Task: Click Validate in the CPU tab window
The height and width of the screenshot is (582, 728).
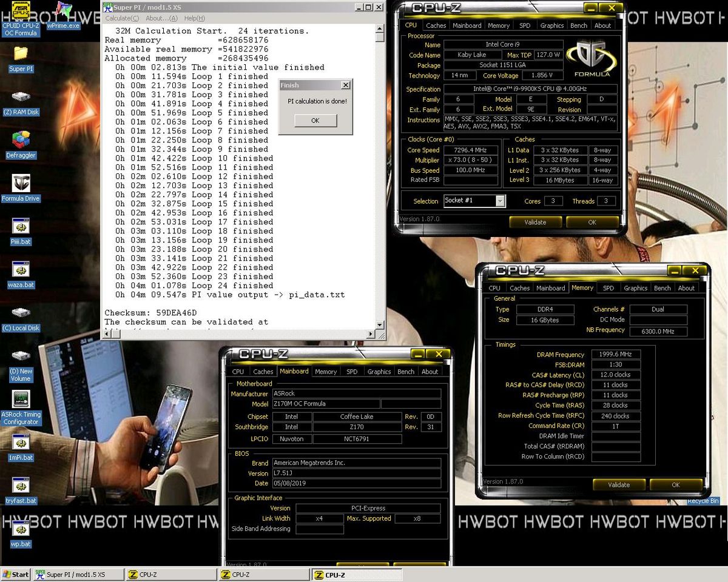Action: coord(535,222)
